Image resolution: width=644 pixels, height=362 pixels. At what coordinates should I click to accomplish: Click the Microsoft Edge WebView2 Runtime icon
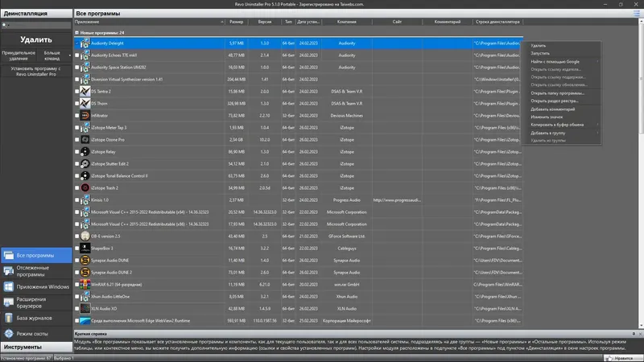coord(85,320)
